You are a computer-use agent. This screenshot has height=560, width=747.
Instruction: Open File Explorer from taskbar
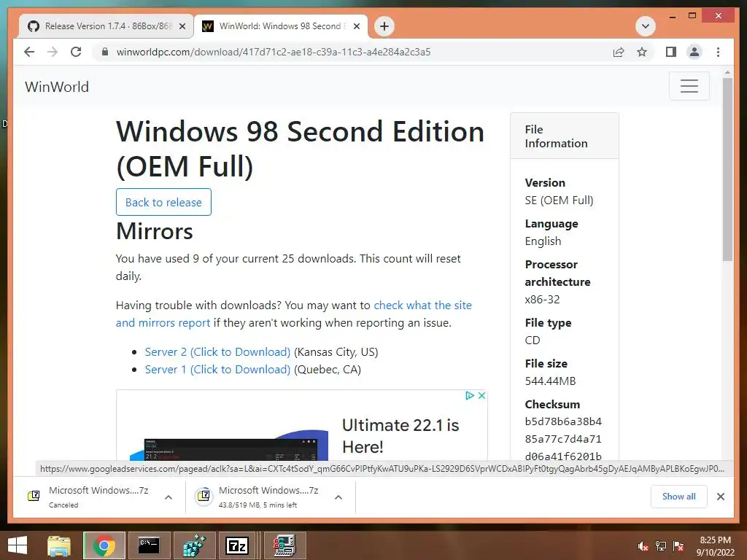(x=59, y=545)
